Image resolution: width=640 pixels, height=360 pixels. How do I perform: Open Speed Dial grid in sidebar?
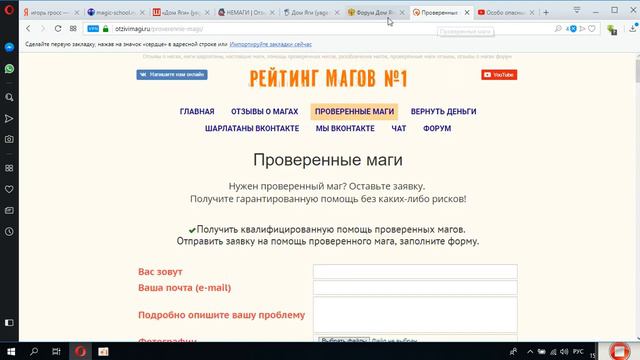(x=9, y=168)
